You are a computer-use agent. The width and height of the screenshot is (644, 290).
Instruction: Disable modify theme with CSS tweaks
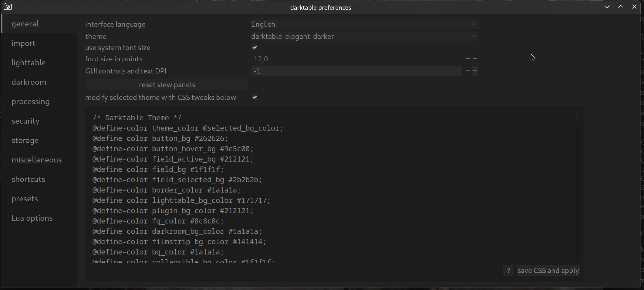[x=255, y=97]
